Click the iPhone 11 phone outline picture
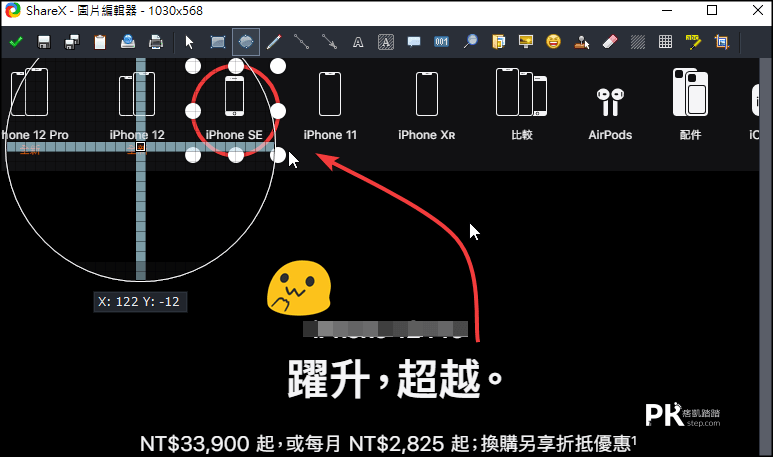Image resolution: width=773 pixels, height=457 pixels. 330,94
